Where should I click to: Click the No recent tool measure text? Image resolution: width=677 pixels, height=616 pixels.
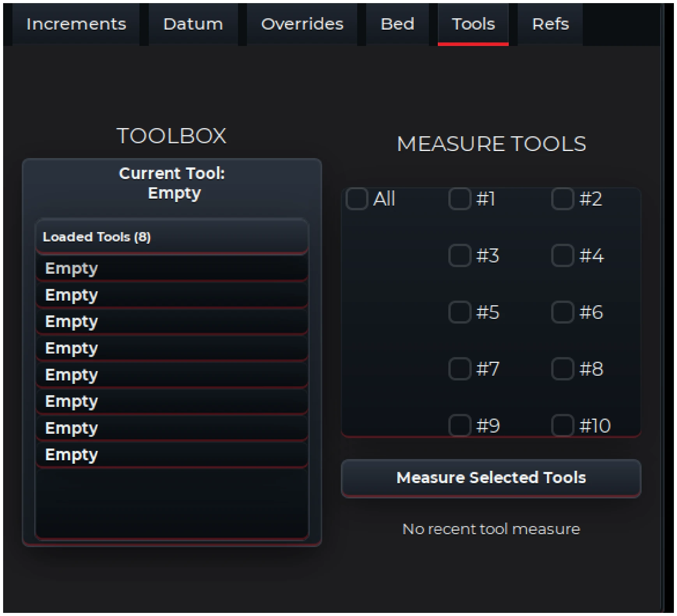[491, 529]
